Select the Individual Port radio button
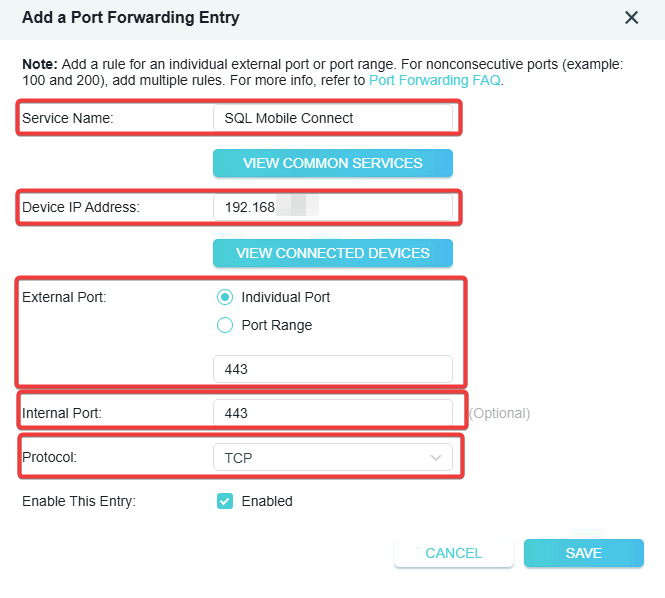Image resolution: width=665 pixels, height=598 pixels. click(x=225, y=297)
